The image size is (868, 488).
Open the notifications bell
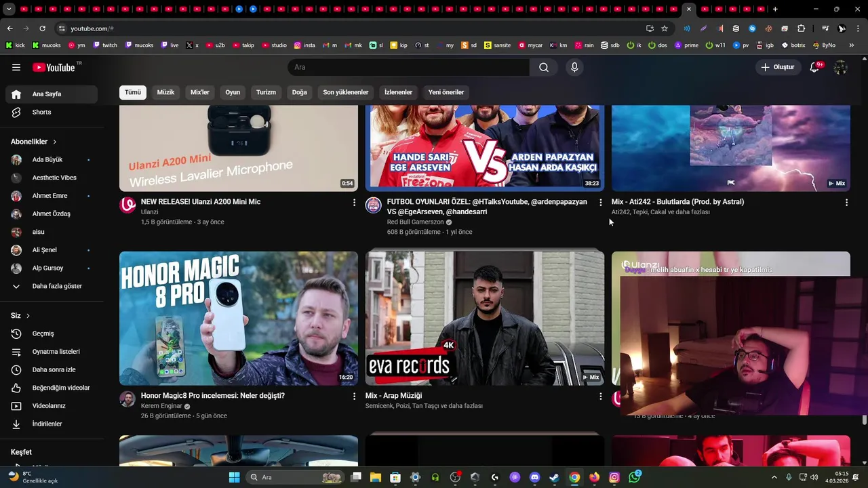tap(815, 67)
